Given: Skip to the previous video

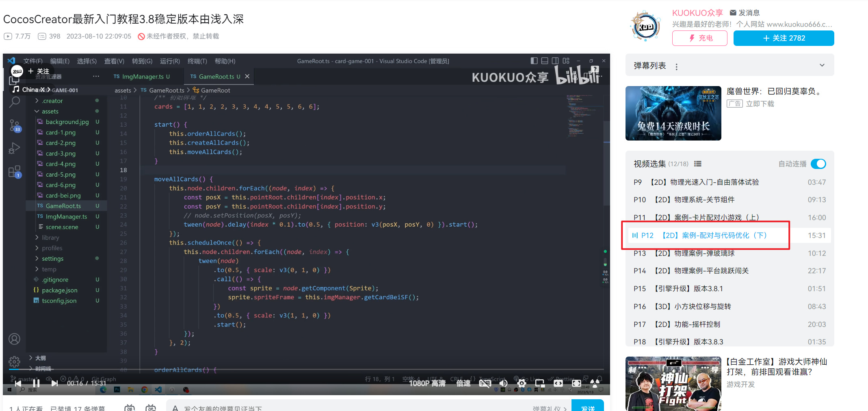Looking at the screenshot, I should coord(18,383).
